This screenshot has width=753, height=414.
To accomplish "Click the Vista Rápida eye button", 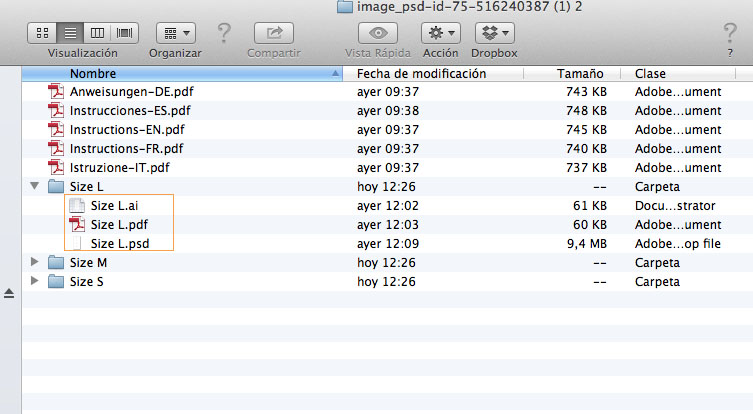I will (378, 33).
